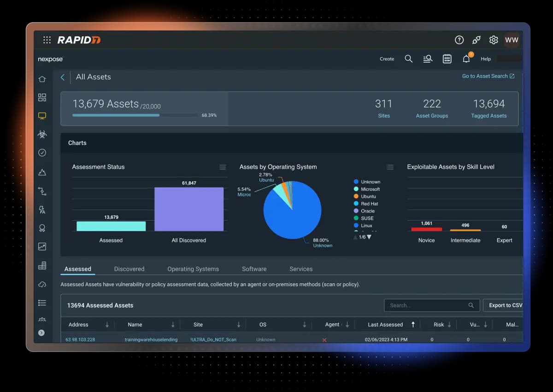Open the calendar icon in toolbar
This screenshot has width=553, height=392.
coord(447,59)
